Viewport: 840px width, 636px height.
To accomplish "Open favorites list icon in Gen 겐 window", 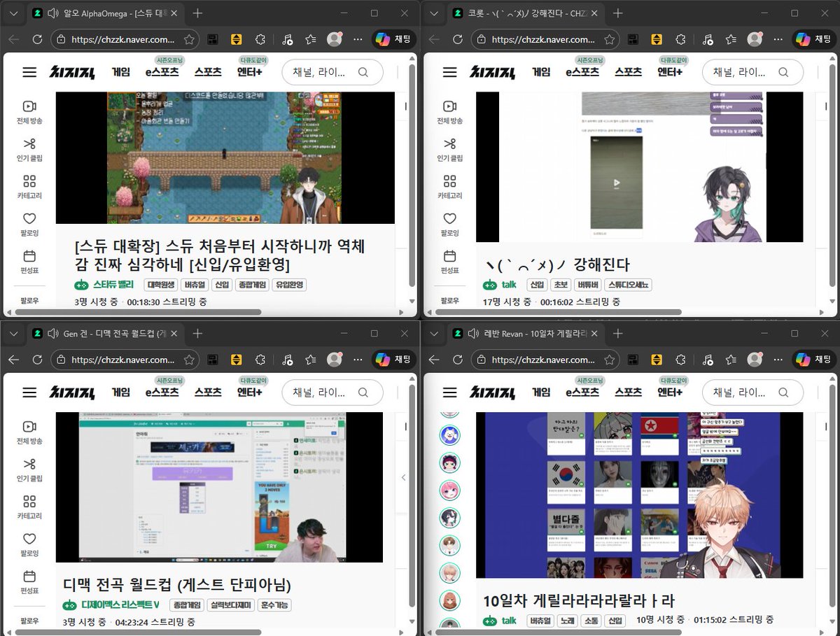I will click(309, 360).
